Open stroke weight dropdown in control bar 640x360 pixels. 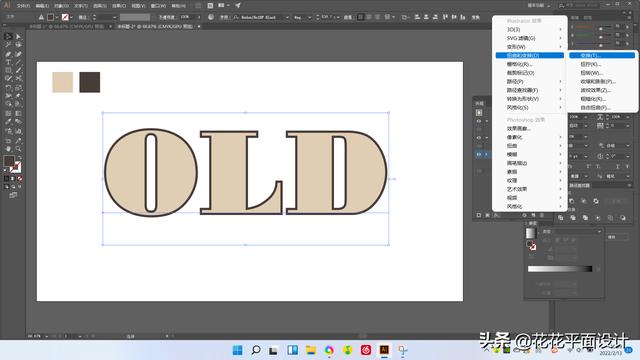coord(114,17)
